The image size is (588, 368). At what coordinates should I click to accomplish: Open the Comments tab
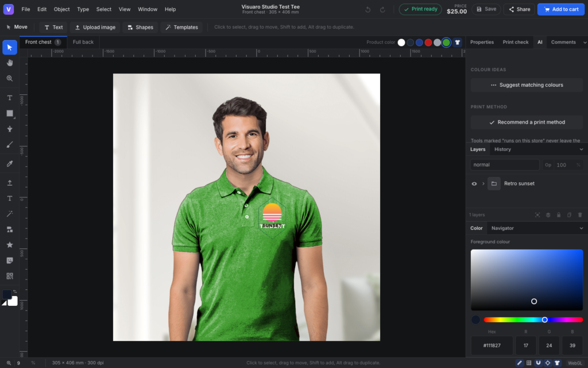563,43
